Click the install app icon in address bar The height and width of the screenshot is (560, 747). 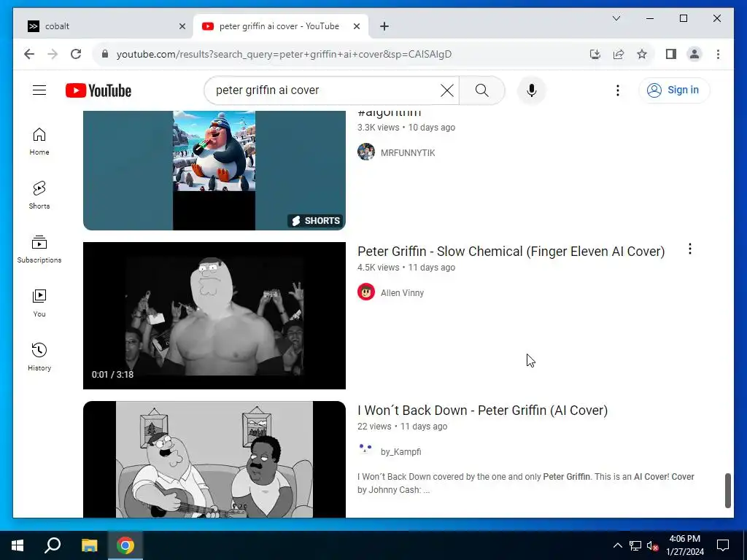pyautogui.click(x=595, y=54)
